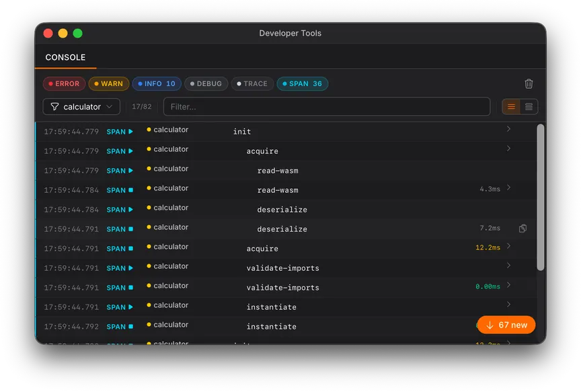Toggle the INFO 10 level filter
Screen dimensions: 581x392
tap(157, 84)
